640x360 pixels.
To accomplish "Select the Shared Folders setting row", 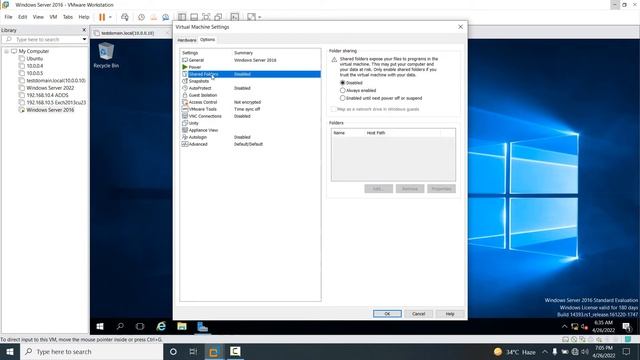I will coord(250,74).
